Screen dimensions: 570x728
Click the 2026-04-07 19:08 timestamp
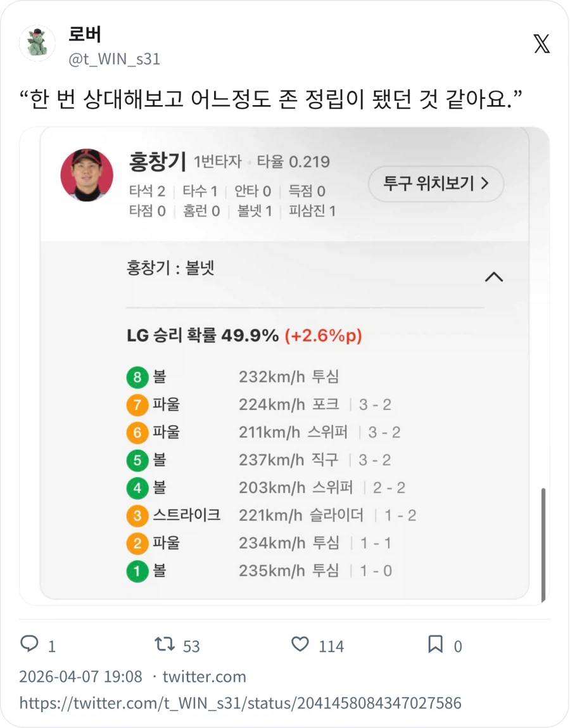click(x=78, y=677)
